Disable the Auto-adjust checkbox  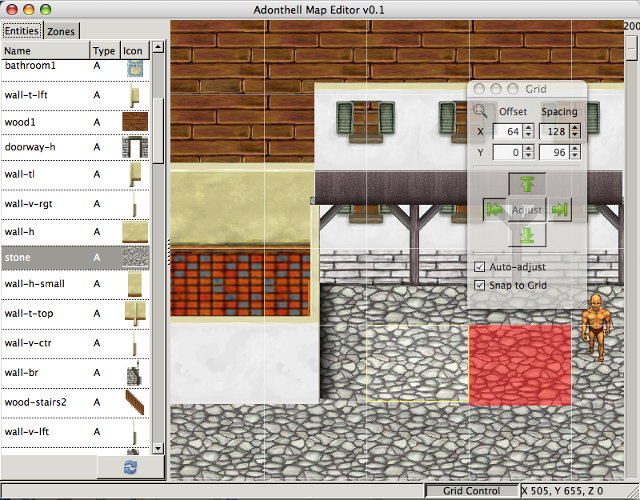coord(480,267)
